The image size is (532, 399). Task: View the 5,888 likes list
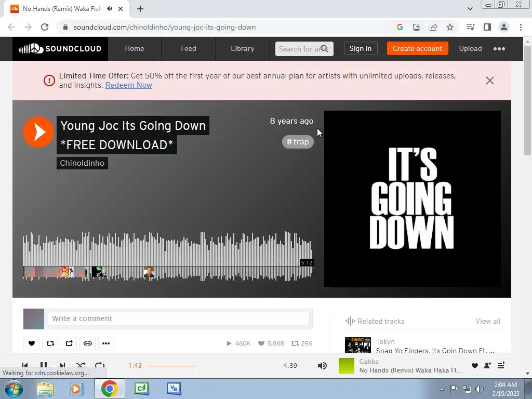tap(271, 343)
